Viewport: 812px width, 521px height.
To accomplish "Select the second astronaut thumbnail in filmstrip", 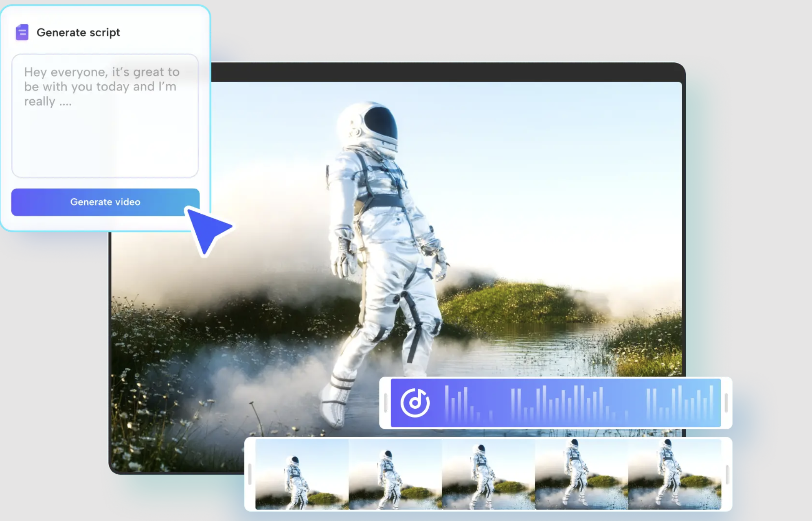I will [395, 474].
